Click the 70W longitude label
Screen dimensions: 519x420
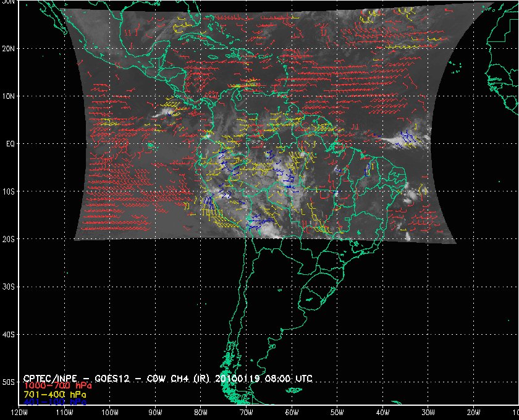pos(246,413)
